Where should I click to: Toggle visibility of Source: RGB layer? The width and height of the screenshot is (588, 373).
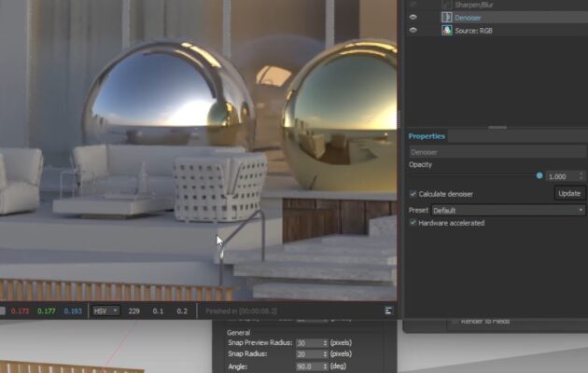(x=414, y=31)
